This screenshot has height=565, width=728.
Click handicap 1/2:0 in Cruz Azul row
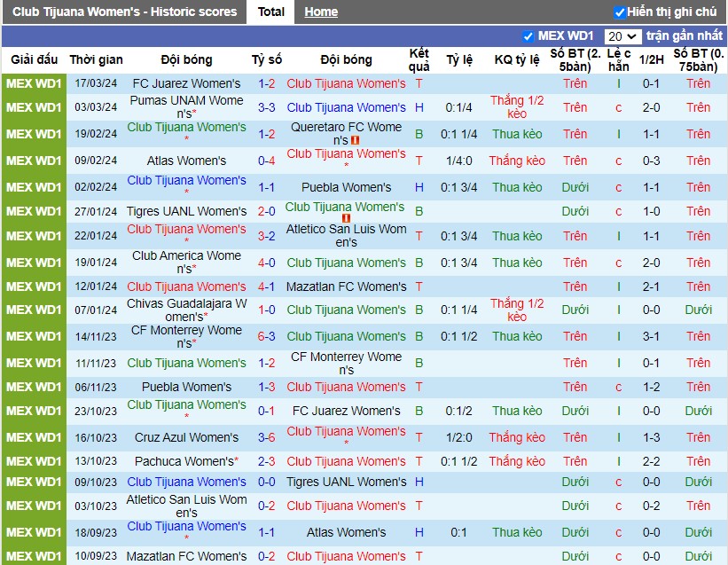458,437
